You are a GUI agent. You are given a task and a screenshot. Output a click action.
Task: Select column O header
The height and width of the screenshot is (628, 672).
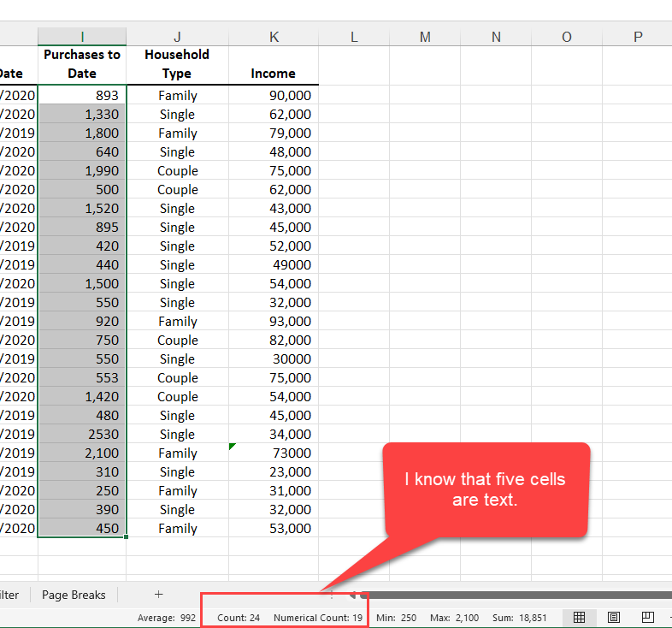[567, 37]
